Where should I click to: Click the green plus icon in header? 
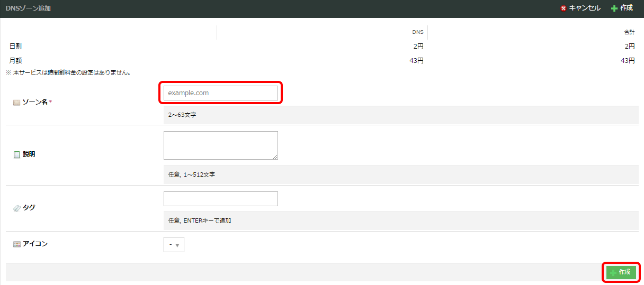(614, 8)
